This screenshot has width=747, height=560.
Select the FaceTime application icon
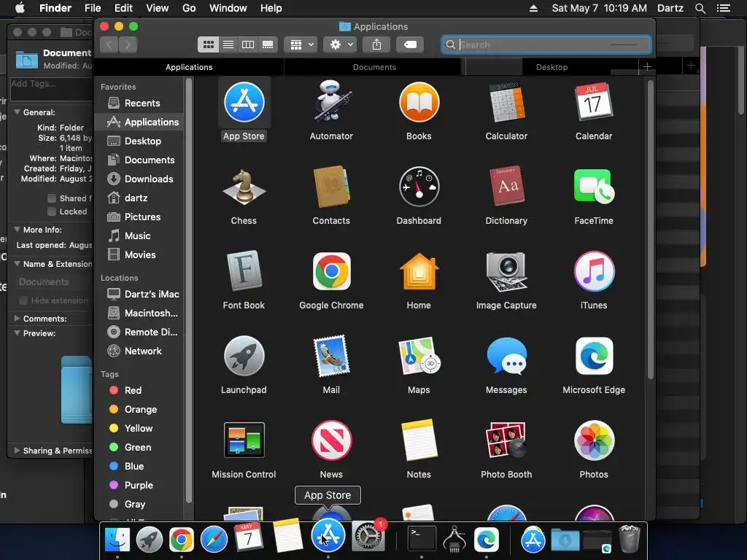point(594,187)
